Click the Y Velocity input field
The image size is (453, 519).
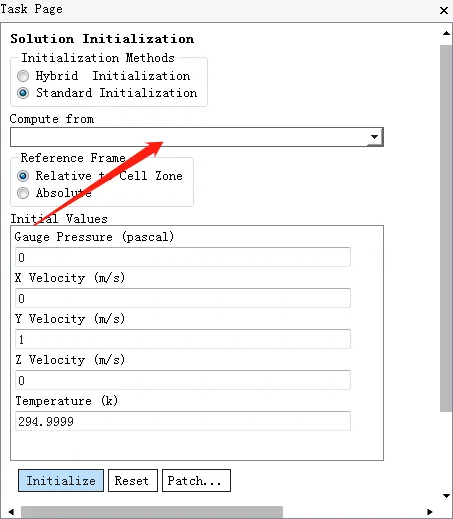click(x=183, y=339)
